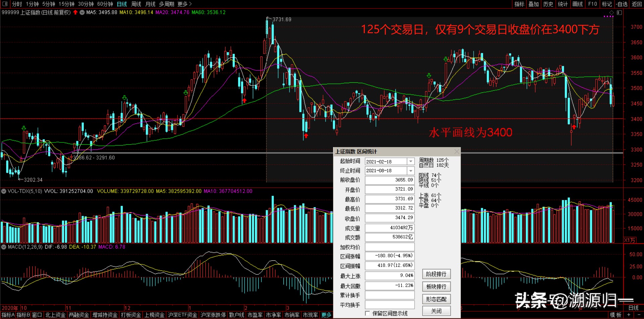Image resolution: width=644 pixels, height=319 pixels.
Task: Select the 指标A tab at bottom
Action: [x=8, y=315]
